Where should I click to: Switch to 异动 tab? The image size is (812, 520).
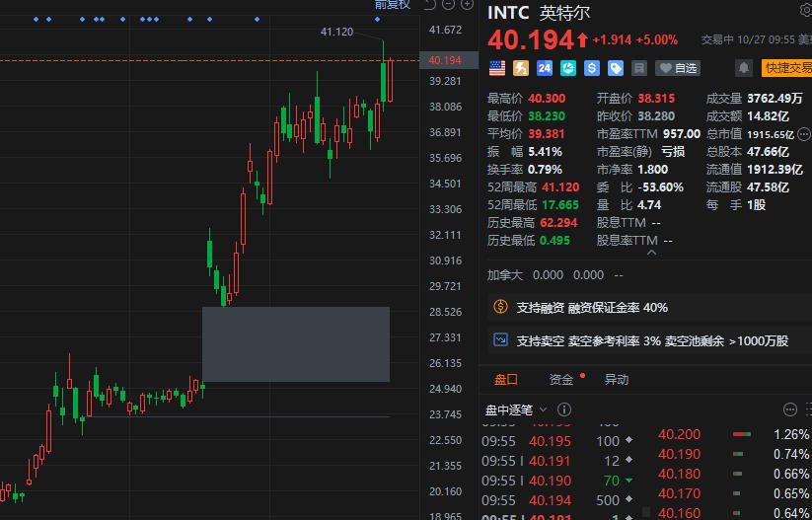pos(617,380)
